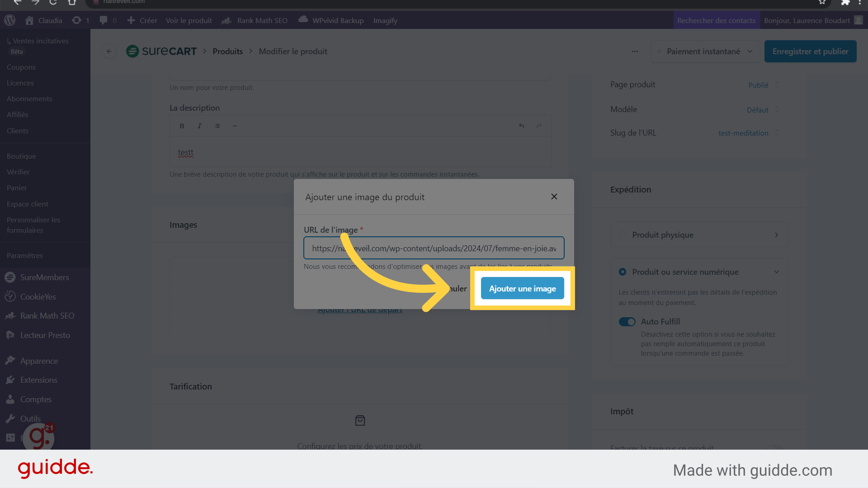The height and width of the screenshot is (488, 868).
Task: Open Abonnements in the sidebar menu
Action: tap(29, 99)
